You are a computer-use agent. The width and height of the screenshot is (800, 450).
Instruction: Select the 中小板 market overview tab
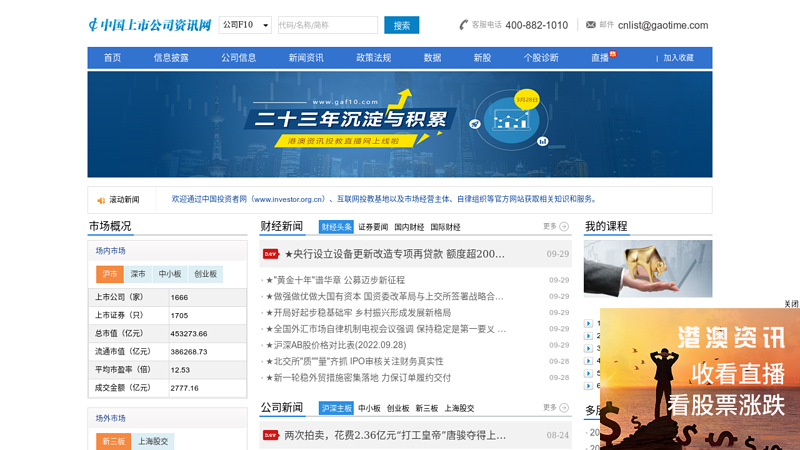point(169,274)
